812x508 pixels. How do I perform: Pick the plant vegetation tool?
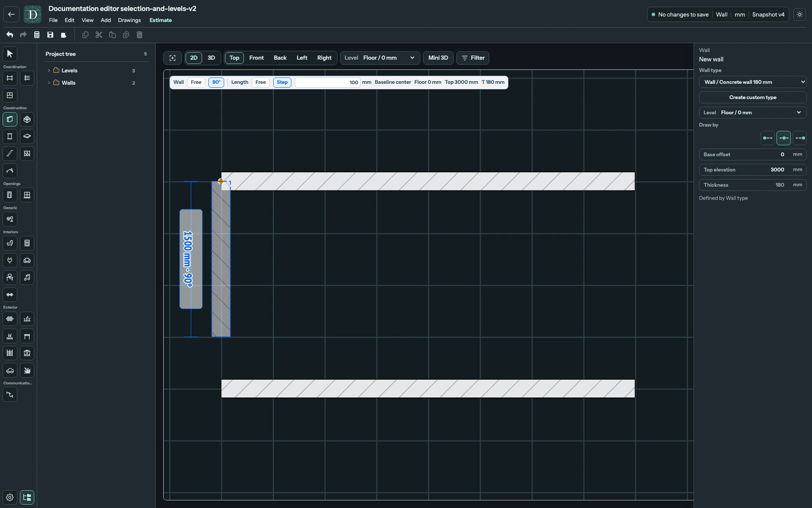click(27, 370)
